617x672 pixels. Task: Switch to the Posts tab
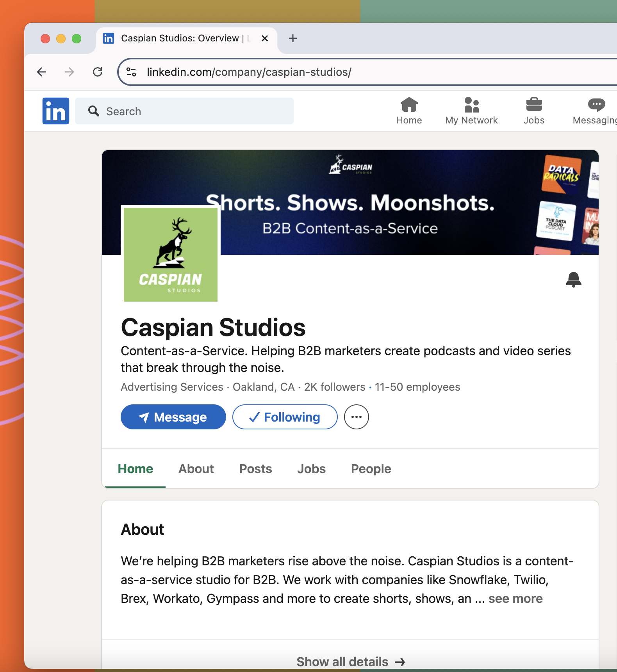point(255,469)
